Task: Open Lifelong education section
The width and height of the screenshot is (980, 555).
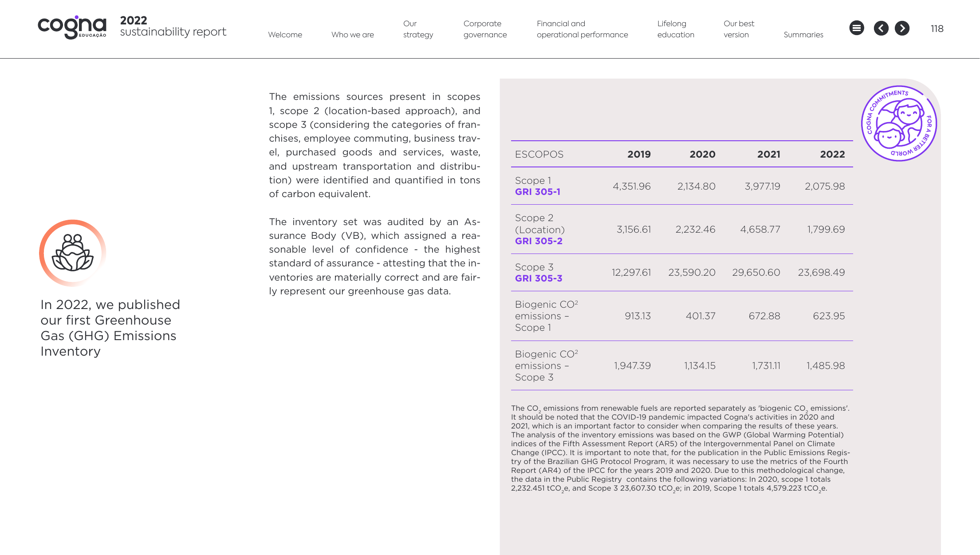Action: tap(676, 29)
